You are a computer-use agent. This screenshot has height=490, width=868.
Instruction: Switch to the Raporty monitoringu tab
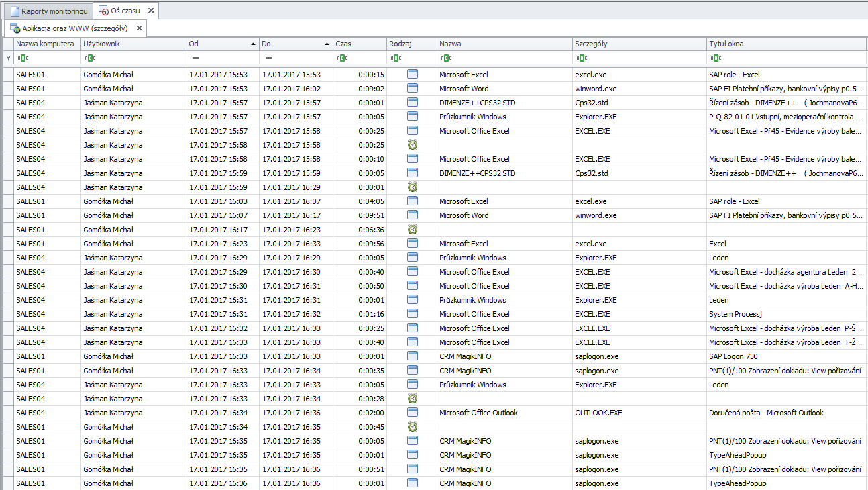[x=48, y=11]
